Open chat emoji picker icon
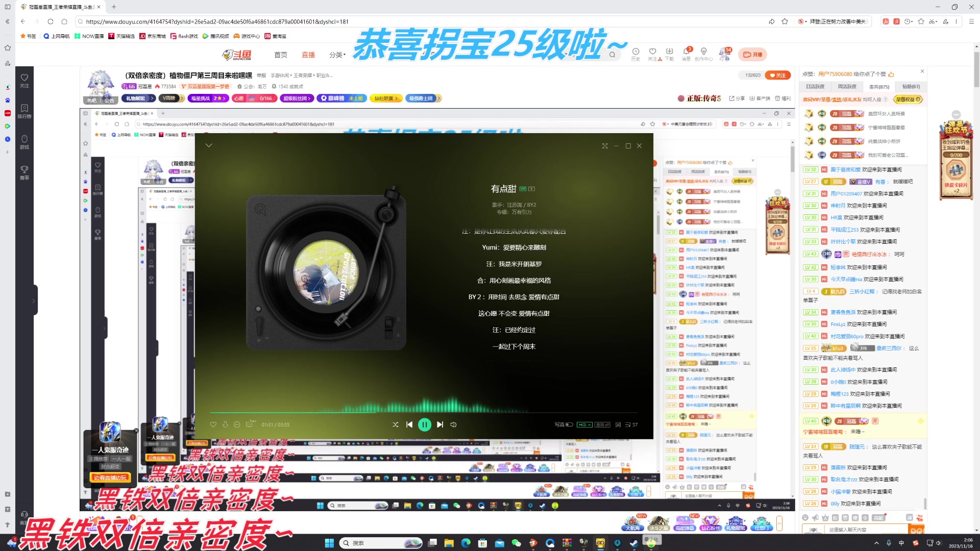The width and height of the screenshot is (980, 551). (805, 517)
